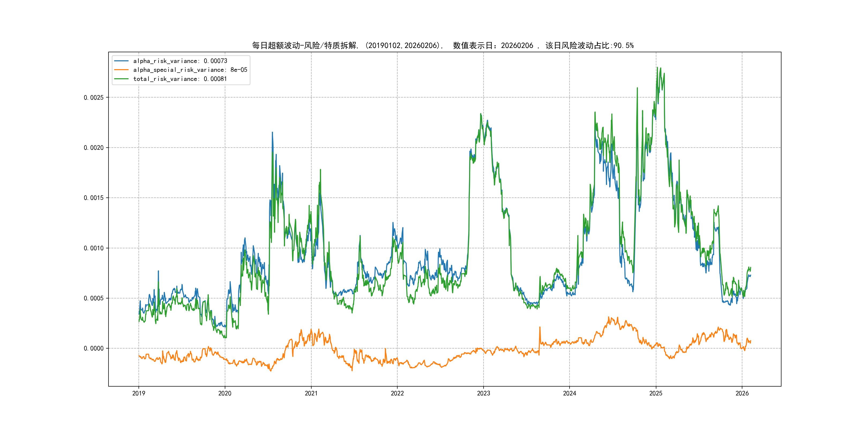
Task: Click the 2021 x-axis tick label
Action: click(x=311, y=393)
